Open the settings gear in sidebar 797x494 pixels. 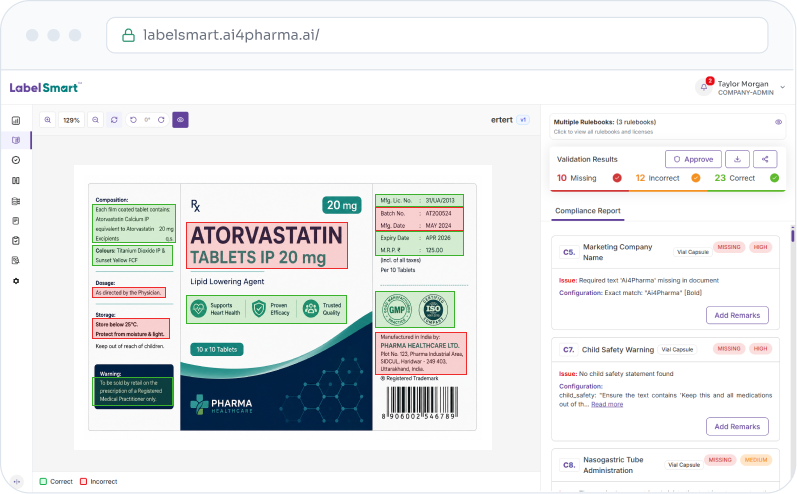click(16, 281)
